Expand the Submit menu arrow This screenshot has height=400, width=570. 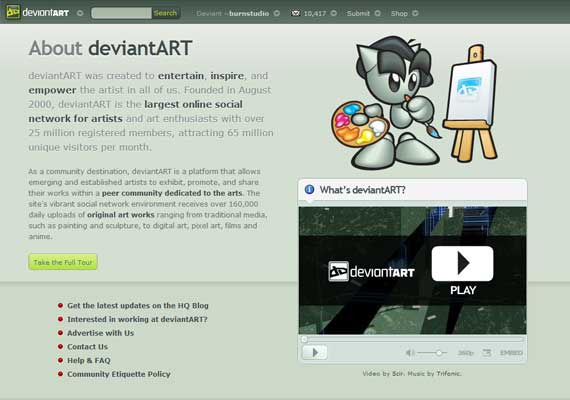378,13
